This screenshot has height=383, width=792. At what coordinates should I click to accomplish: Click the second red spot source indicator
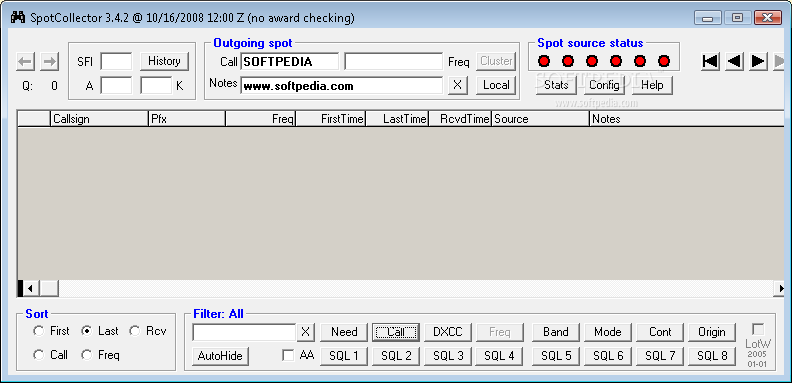click(568, 61)
